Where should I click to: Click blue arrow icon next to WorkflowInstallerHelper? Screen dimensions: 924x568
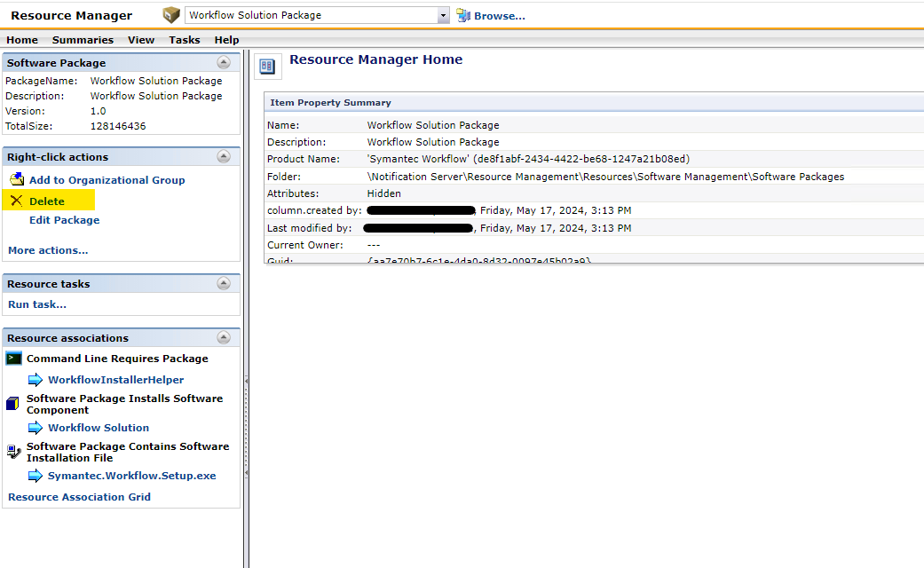point(35,380)
